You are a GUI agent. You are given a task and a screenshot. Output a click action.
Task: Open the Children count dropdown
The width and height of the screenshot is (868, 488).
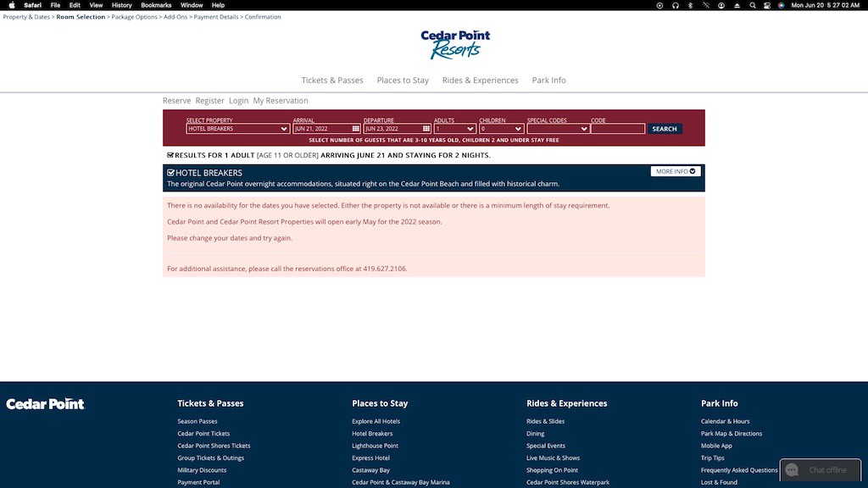point(501,129)
